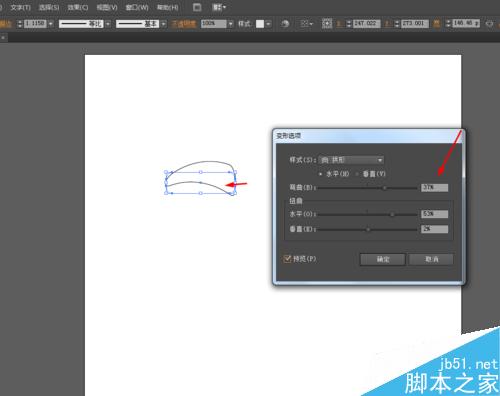This screenshot has width=500, height=396.
Task: Close the document tab with the x
Action: click(3, 38)
